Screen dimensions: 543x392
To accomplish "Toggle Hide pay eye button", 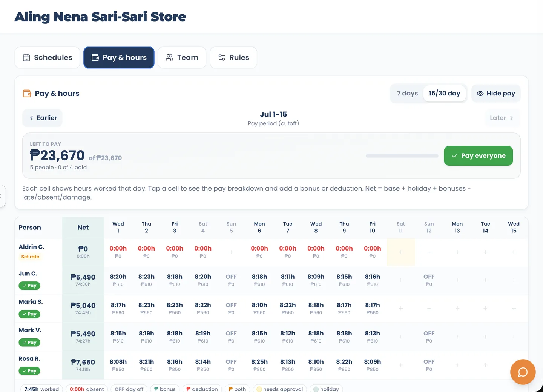I will [496, 93].
